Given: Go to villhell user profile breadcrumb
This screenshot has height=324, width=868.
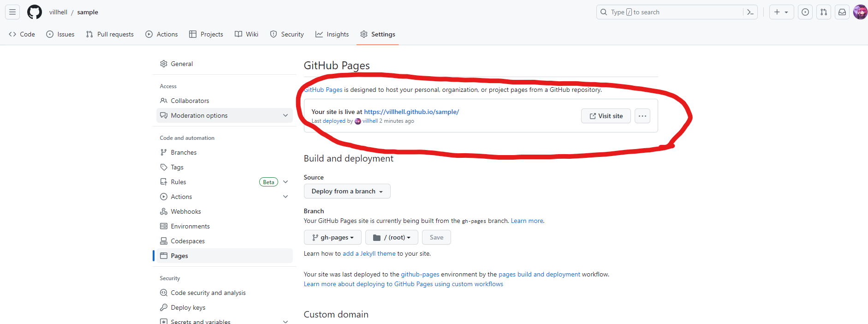Looking at the screenshot, I should tap(58, 12).
